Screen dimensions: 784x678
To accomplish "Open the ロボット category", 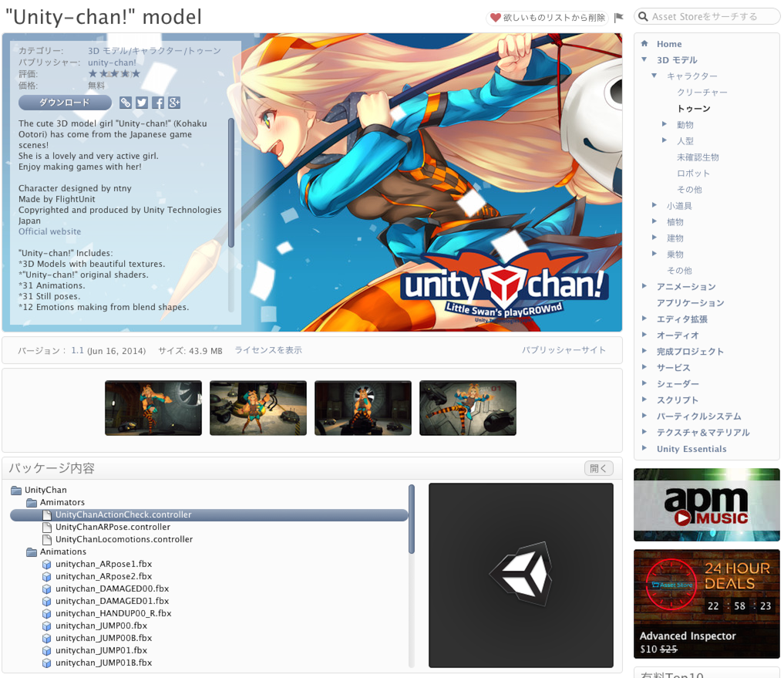I will tap(693, 174).
